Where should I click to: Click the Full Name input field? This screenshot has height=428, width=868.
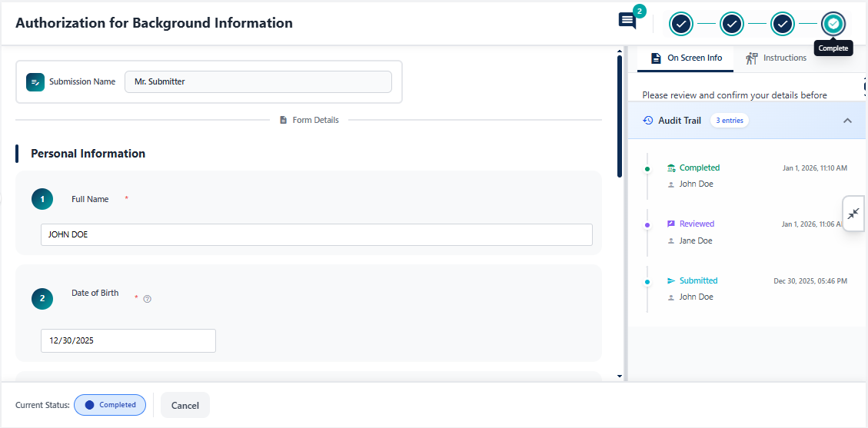317,234
